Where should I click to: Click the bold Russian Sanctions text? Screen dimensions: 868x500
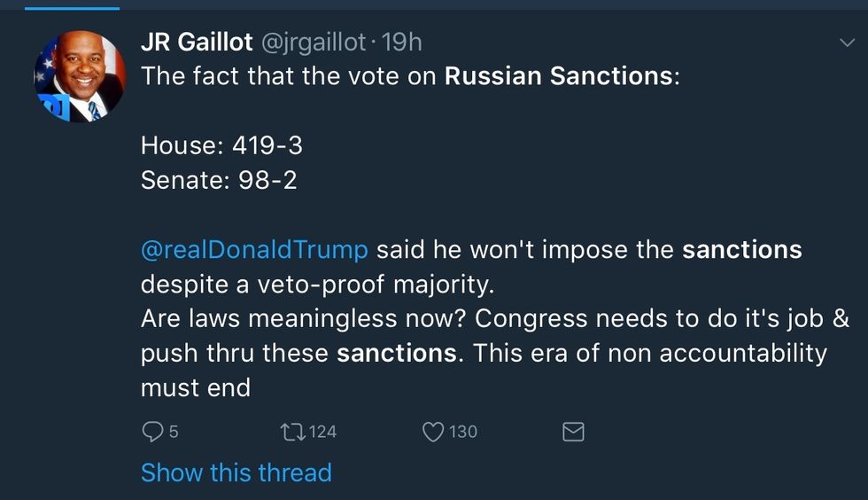(x=558, y=75)
